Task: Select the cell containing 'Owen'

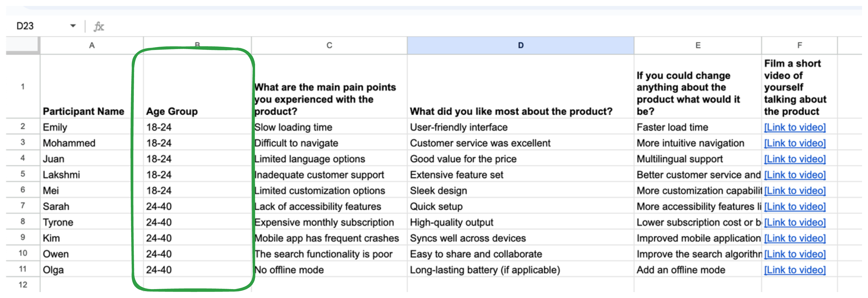Action: point(92,253)
